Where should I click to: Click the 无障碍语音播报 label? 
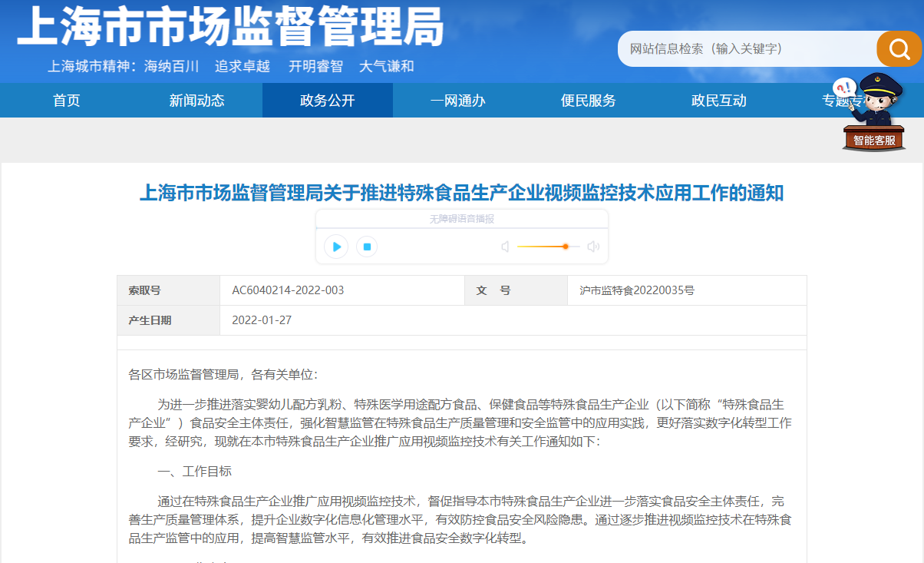462,219
